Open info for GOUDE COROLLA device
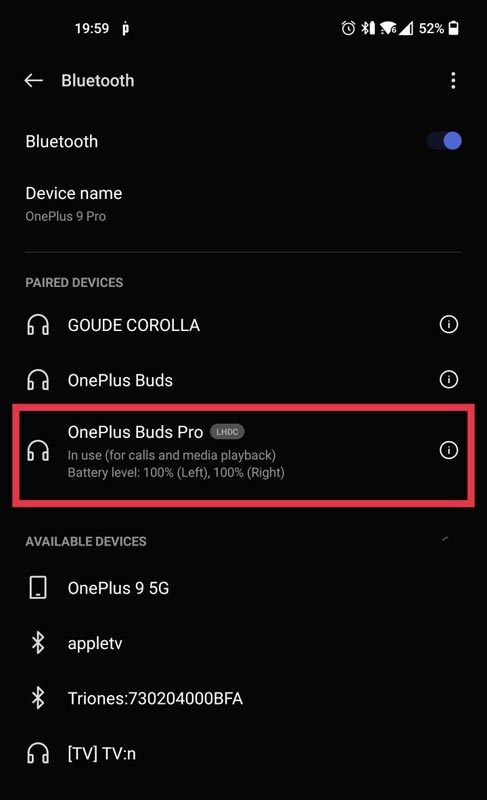The image size is (487, 800). pyautogui.click(x=449, y=324)
